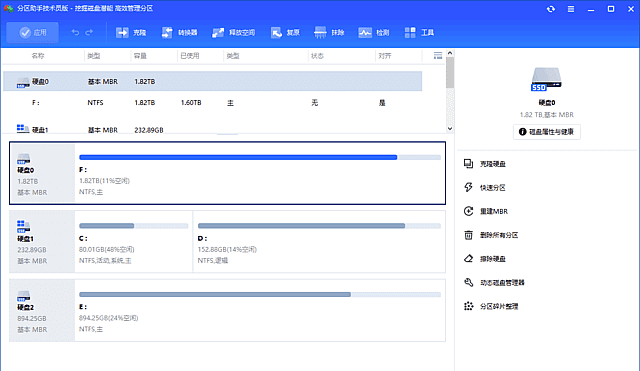
Task: Open the 克隆 (Clone) toolbar menu
Action: pyautogui.click(x=131, y=33)
